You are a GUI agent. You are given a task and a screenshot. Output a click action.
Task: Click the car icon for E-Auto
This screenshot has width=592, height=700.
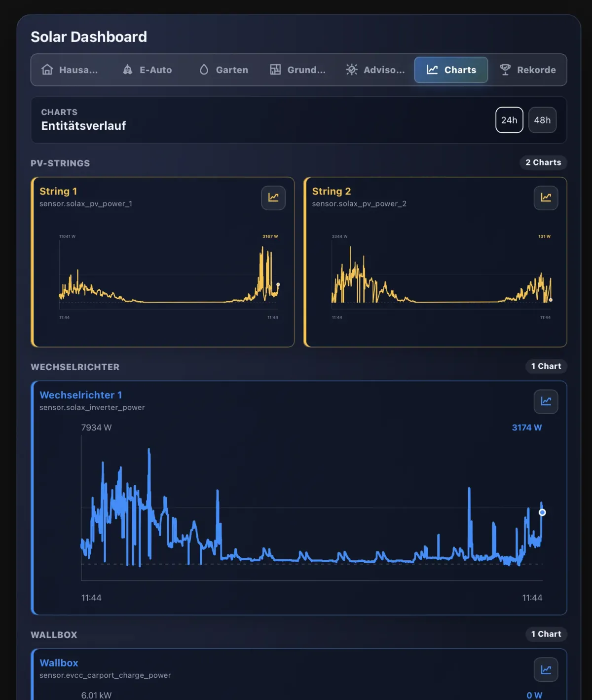127,70
